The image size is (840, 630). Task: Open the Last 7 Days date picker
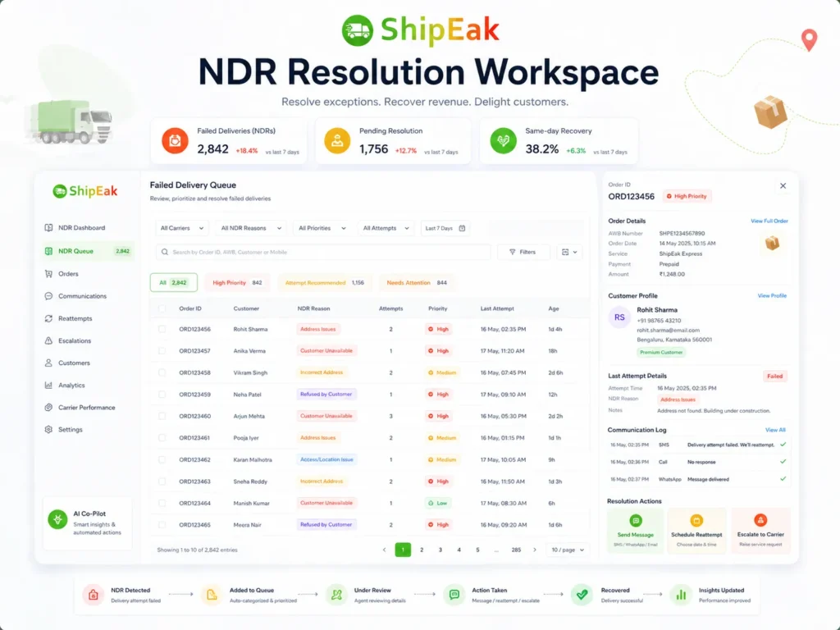pyautogui.click(x=445, y=228)
